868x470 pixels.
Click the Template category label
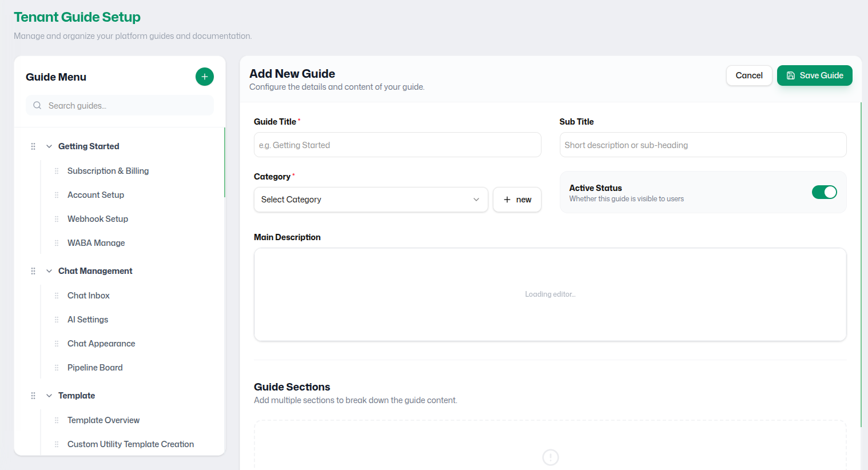tap(77, 396)
